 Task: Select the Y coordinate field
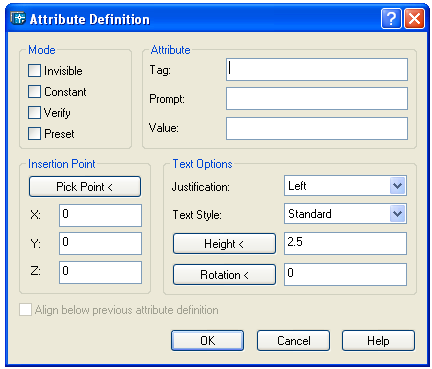coord(100,244)
